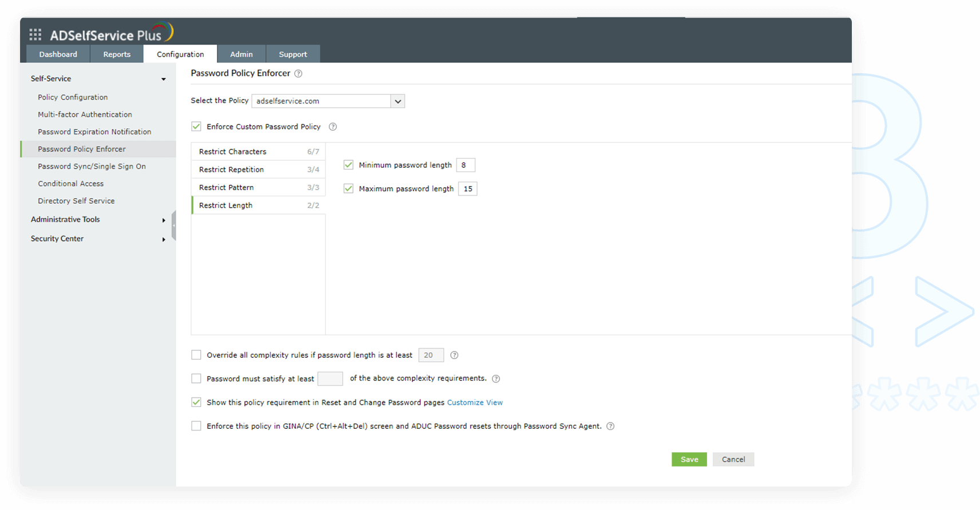Open help icon after complexity requirements text
Screen dimensions: 980x510
click(x=496, y=378)
